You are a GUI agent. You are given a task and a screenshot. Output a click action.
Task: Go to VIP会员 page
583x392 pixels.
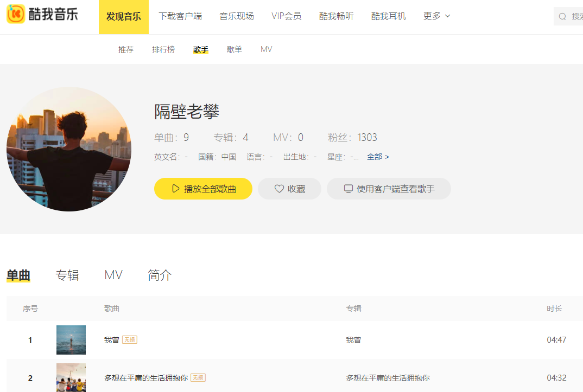pos(287,16)
